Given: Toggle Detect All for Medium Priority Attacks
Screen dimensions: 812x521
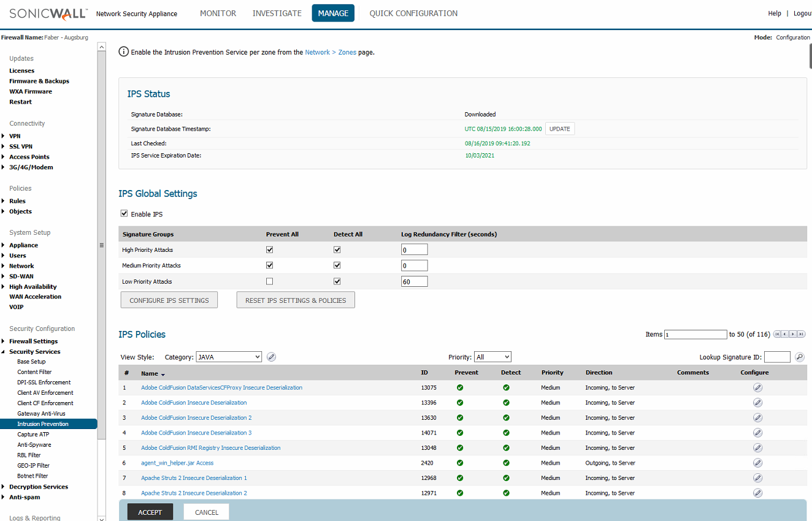Looking at the screenshot, I should pyautogui.click(x=337, y=265).
